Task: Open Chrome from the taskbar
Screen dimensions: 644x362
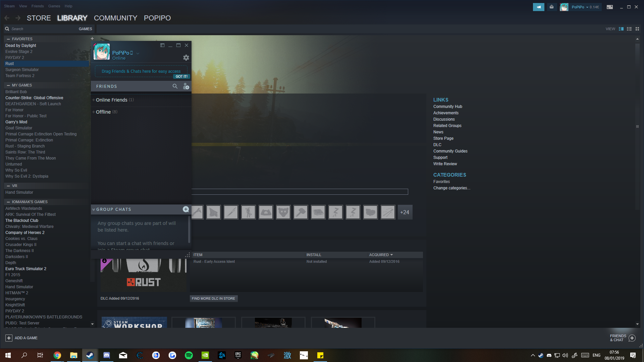Action: pyautogui.click(x=57, y=355)
